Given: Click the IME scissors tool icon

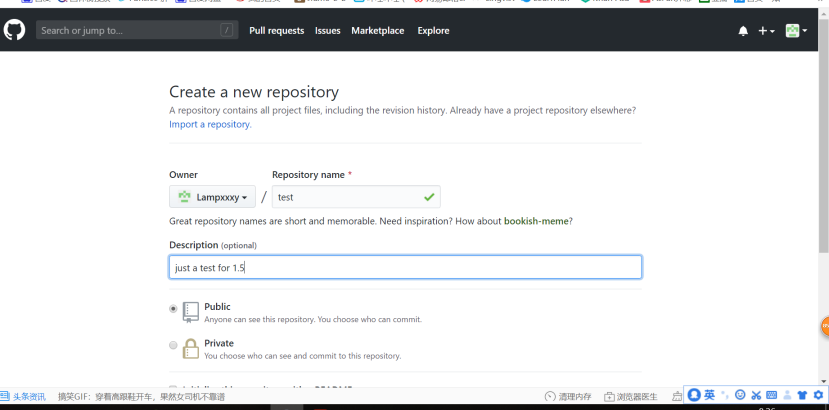Looking at the screenshot, I should click(756, 396).
